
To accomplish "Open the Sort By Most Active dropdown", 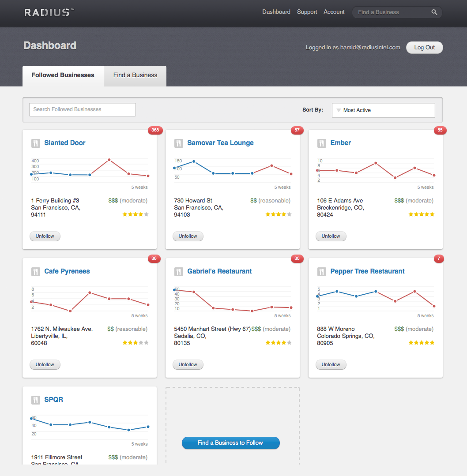I will pos(384,110).
